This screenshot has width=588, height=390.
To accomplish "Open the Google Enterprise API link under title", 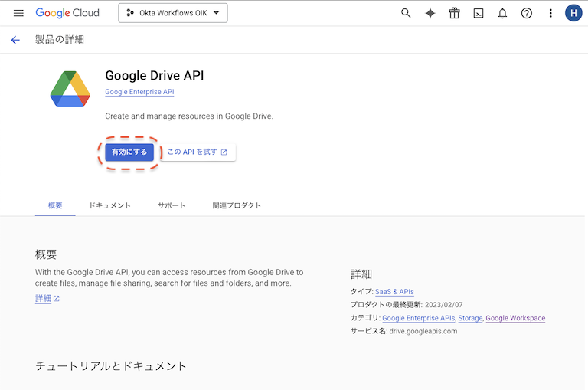I will (x=139, y=92).
